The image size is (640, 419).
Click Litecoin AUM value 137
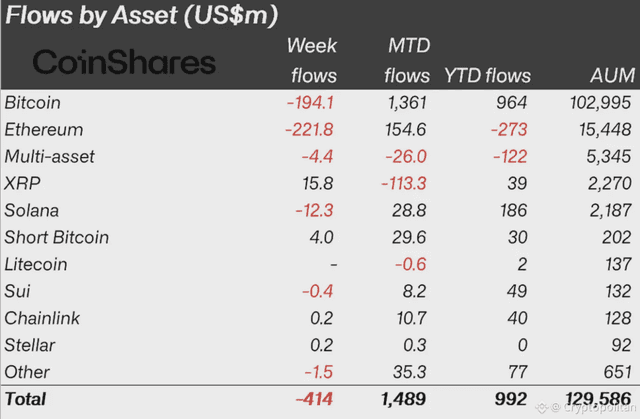pyautogui.click(x=618, y=264)
